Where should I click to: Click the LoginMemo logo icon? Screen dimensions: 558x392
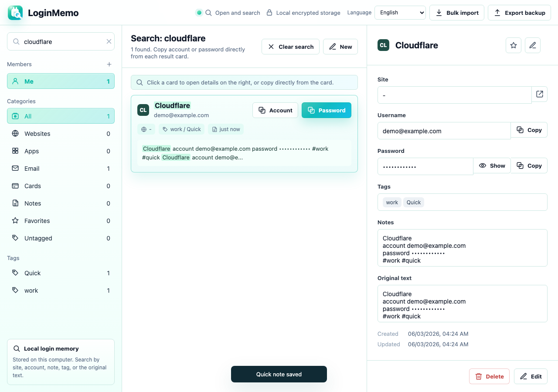15,13
